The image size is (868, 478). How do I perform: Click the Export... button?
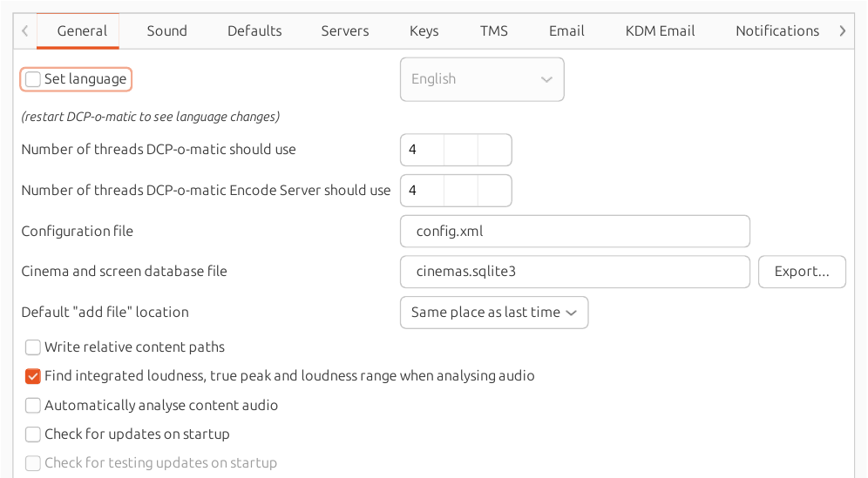pos(802,272)
